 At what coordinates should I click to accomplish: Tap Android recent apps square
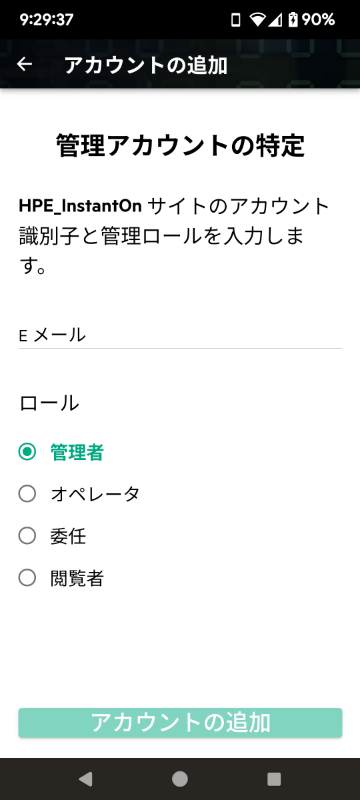tap(274, 779)
